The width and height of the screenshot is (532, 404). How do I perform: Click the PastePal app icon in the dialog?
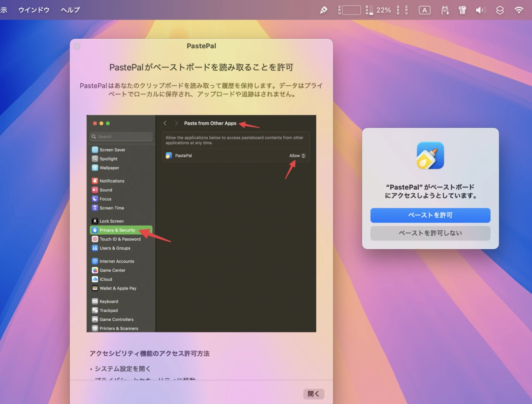[x=430, y=156]
